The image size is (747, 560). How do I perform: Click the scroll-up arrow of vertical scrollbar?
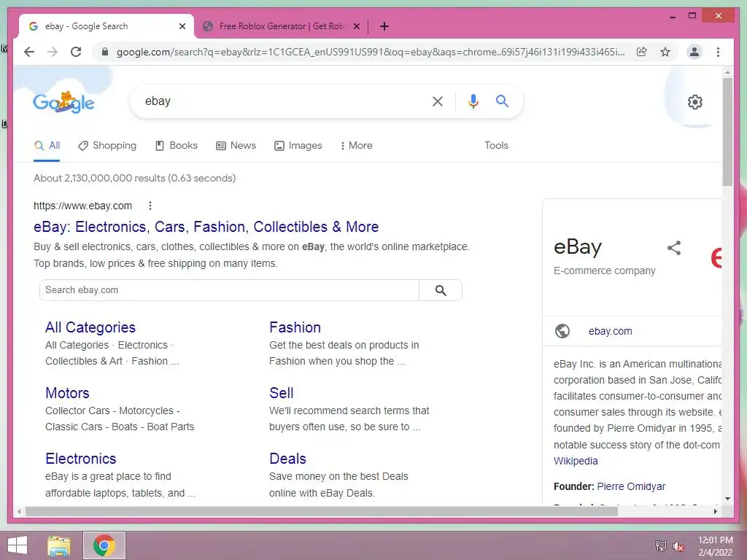coord(727,72)
